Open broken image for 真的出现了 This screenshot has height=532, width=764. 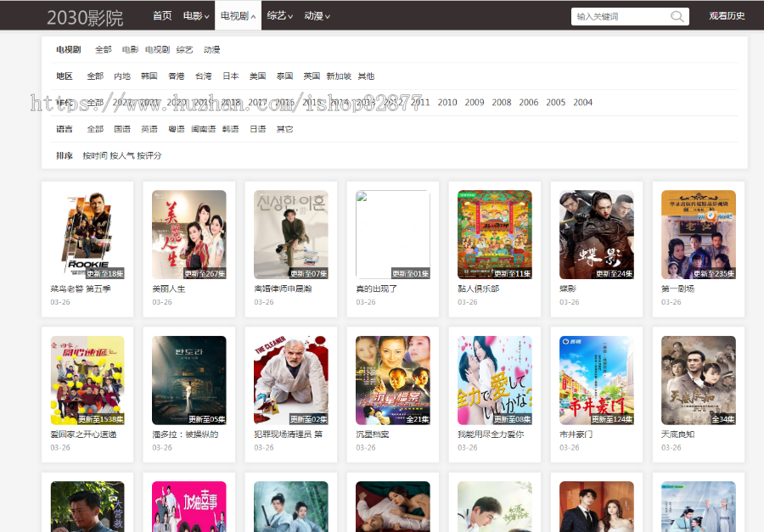[393, 234]
